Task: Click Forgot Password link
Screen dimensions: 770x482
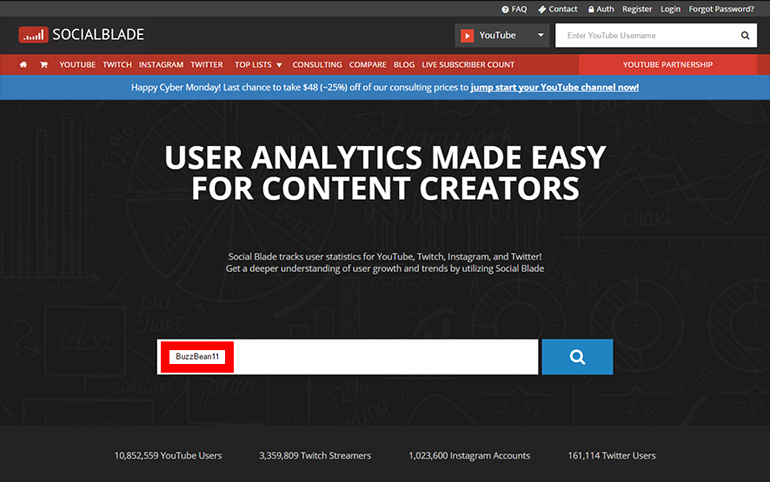Action: pos(721,9)
